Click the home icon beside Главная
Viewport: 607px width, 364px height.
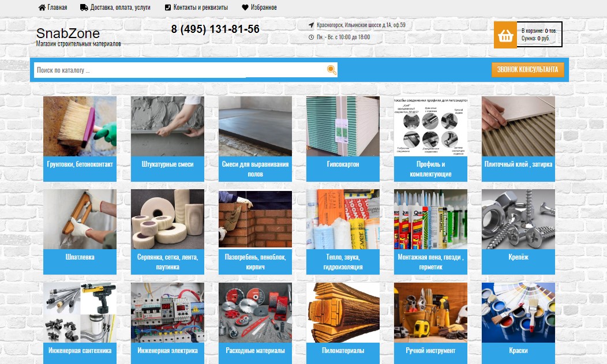click(x=42, y=7)
